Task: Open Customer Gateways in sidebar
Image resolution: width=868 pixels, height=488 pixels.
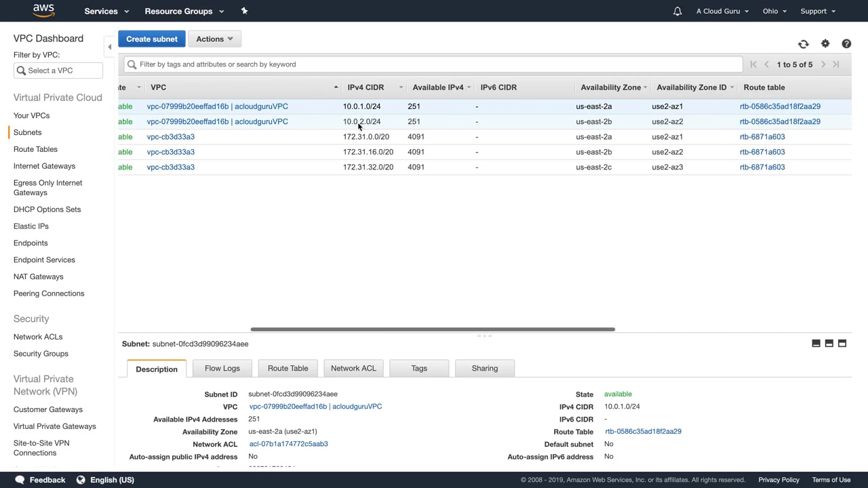Action: 48,409
